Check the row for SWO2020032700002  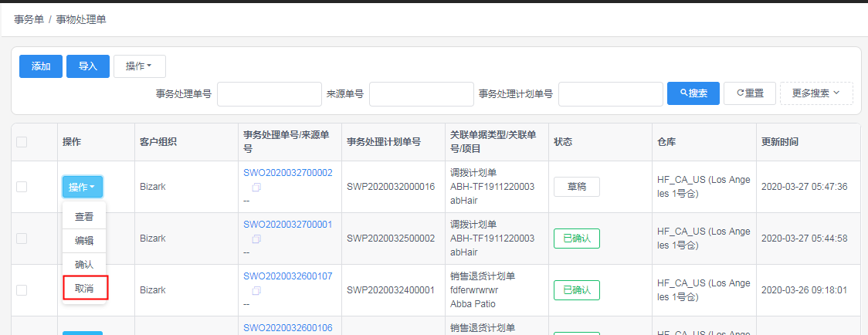click(x=22, y=187)
